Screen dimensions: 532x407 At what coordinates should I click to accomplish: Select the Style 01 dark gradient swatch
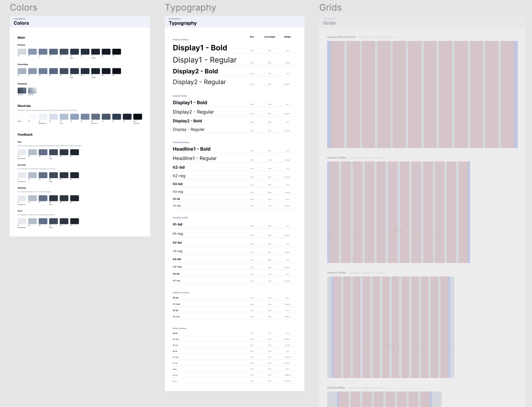pyautogui.click(x=22, y=90)
